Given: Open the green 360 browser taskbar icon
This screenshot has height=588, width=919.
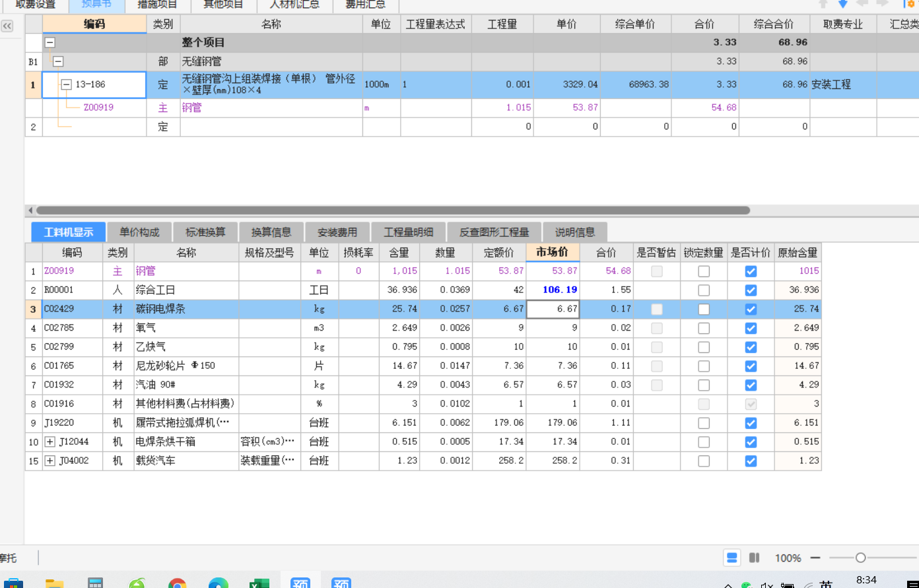Looking at the screenshot, I should tap(137, 583).
